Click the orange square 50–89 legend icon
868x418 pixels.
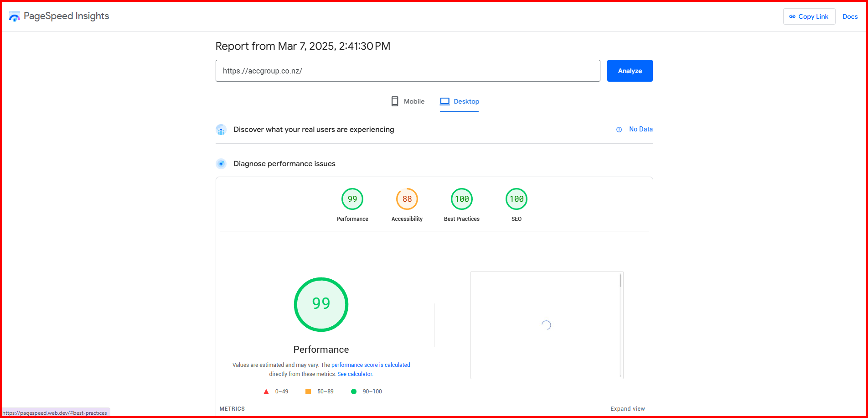(308, 392)
